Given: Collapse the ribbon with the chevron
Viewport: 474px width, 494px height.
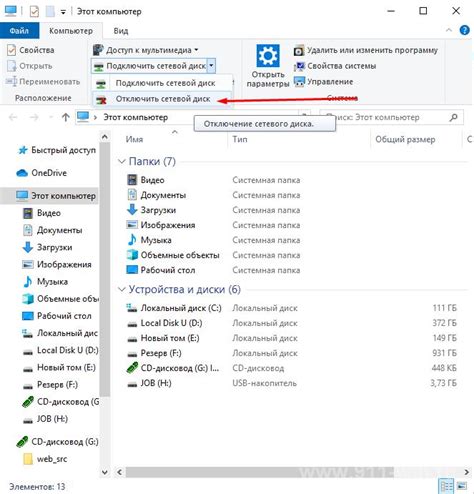Looking at the screenshot, I should tap(449, 30).
